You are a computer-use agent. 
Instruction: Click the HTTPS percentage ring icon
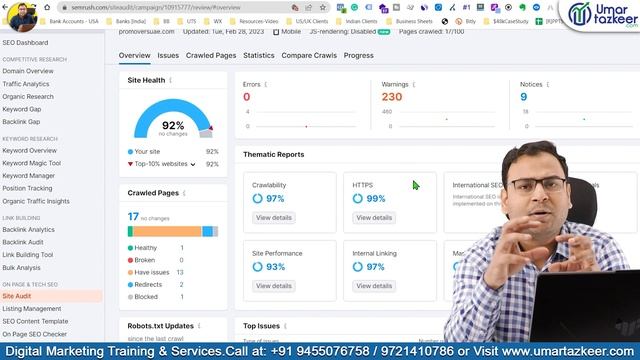coord(358,199)
